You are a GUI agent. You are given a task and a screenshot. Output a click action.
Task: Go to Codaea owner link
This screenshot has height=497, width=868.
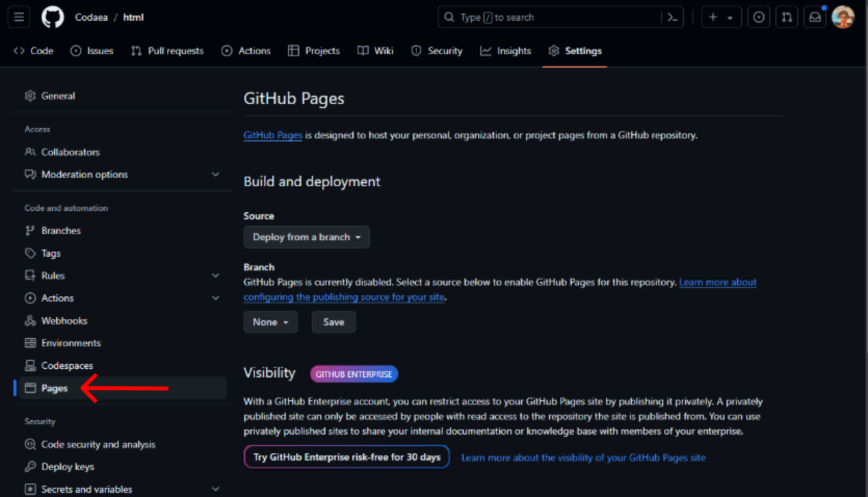(91, 17)
